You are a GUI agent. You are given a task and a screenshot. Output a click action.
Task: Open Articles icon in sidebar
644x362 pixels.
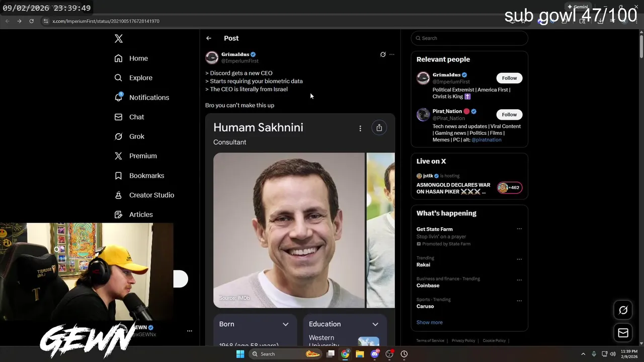[118, 215]
